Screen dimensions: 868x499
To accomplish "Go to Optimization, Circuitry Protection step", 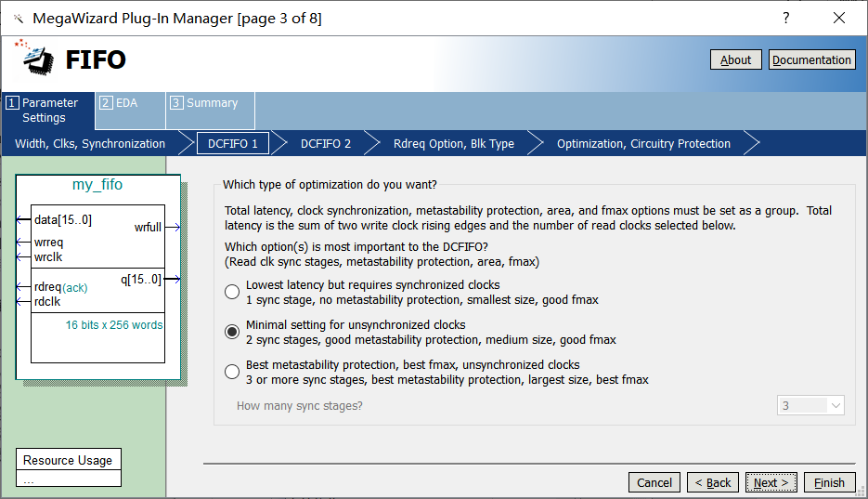I will (643, 144).
